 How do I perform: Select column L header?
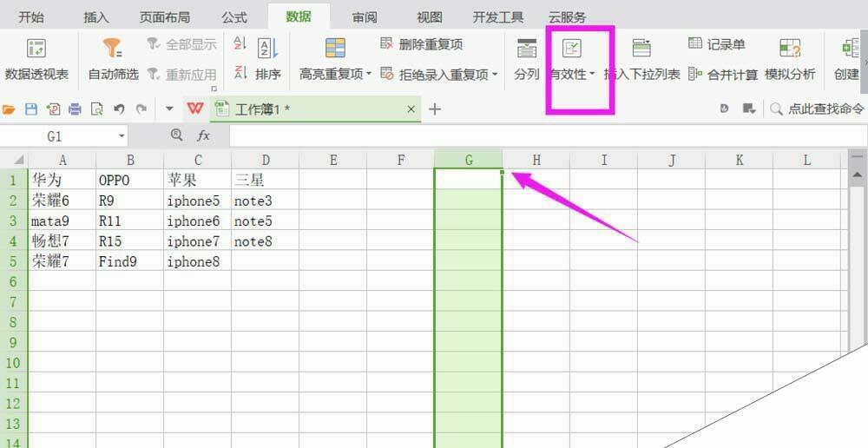pyautogui.click(x=806, y=160)
